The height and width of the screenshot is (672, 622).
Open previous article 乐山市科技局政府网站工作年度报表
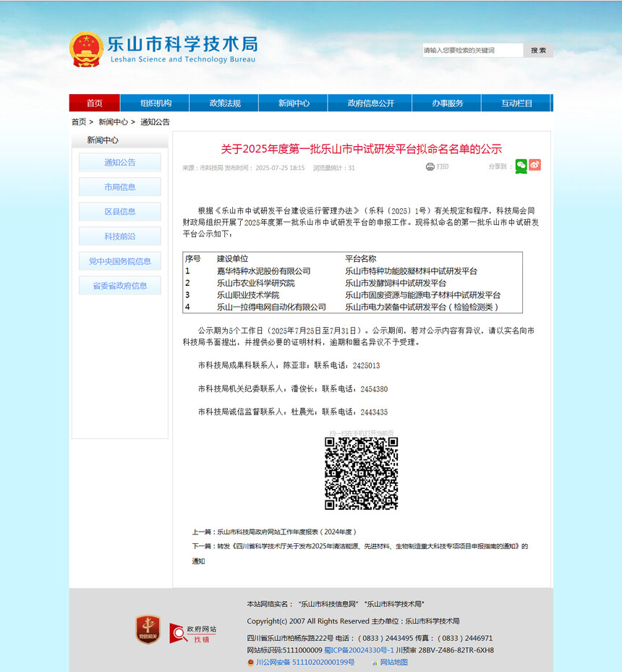click(286, 532)
